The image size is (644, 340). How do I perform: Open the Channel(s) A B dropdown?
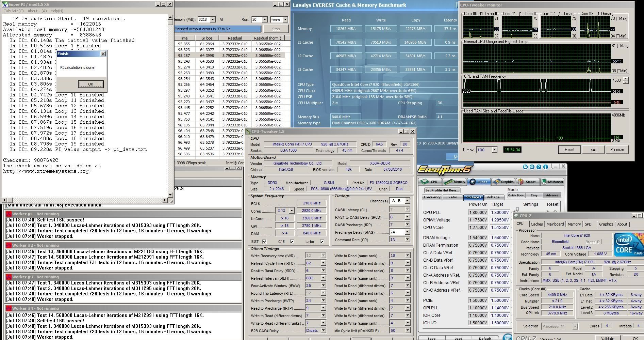(407, 201)
